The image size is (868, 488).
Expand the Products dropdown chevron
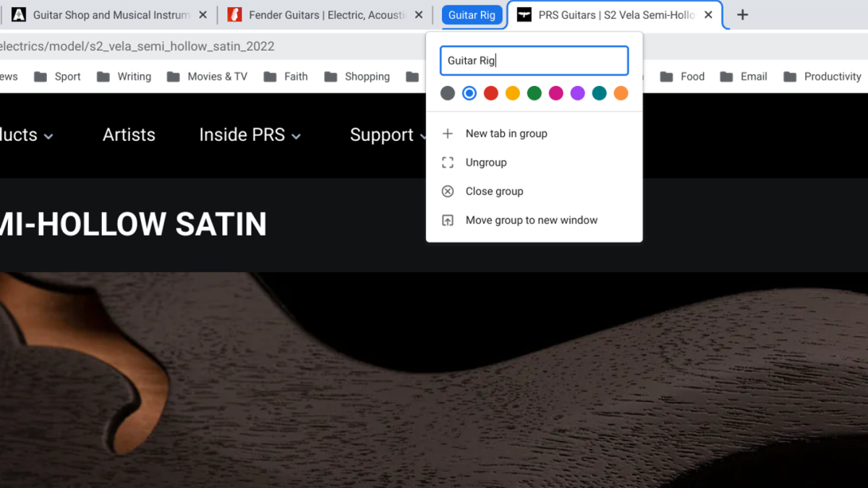click(x=48, y=136)
